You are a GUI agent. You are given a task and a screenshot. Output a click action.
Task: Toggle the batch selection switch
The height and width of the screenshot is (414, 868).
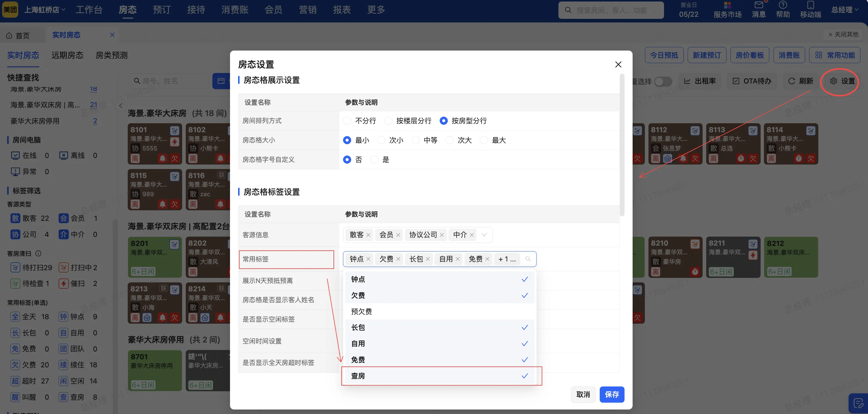pos(663,81)
